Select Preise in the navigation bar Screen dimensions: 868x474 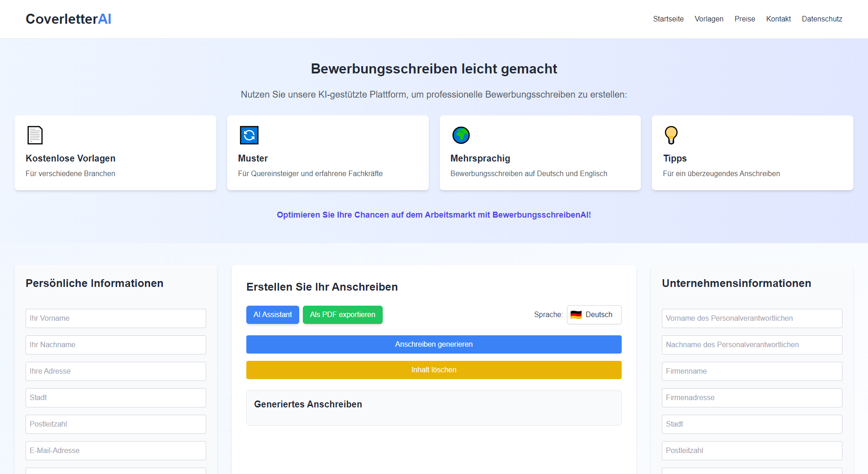pos(744,19)
